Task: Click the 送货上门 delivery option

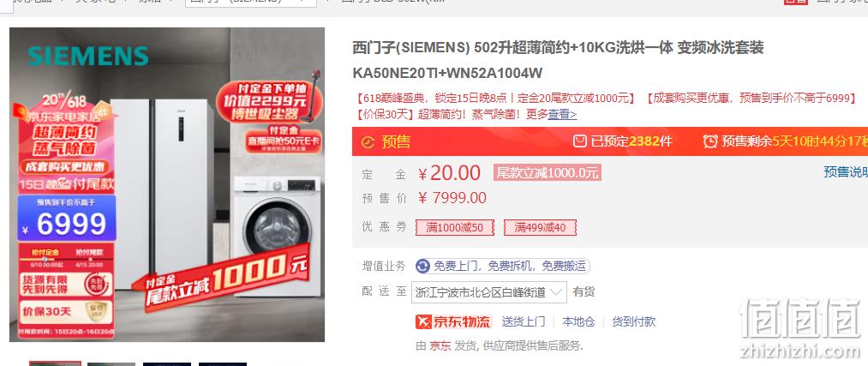Action: pyautogui.click(x=524, y=321)
